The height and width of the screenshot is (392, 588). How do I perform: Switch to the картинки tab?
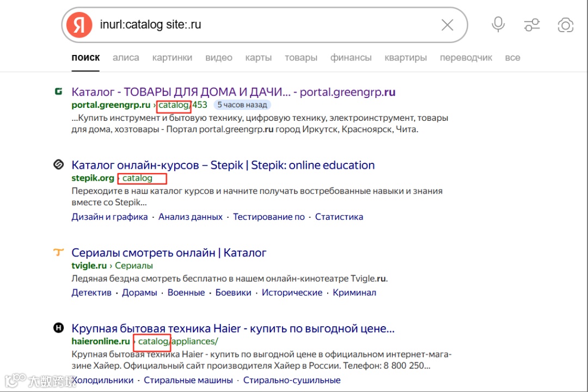tap(172, 58)
